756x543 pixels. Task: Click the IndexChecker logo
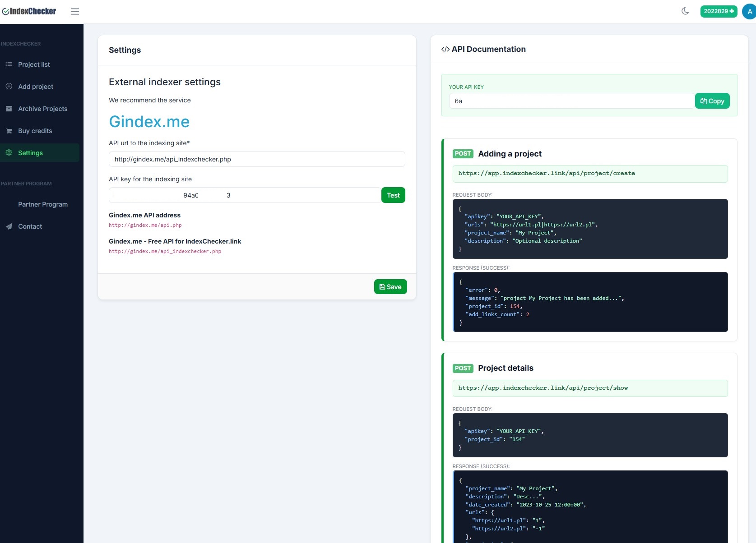point(29,11)
